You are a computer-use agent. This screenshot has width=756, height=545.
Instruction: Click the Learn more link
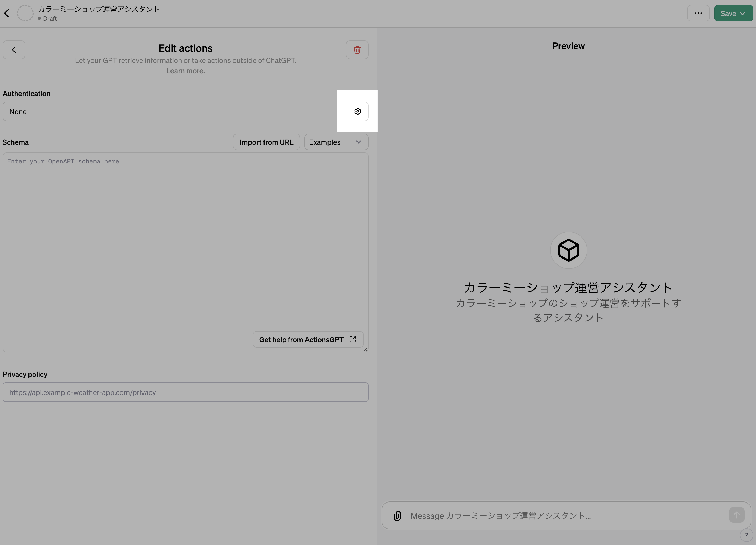coord(185,71)
